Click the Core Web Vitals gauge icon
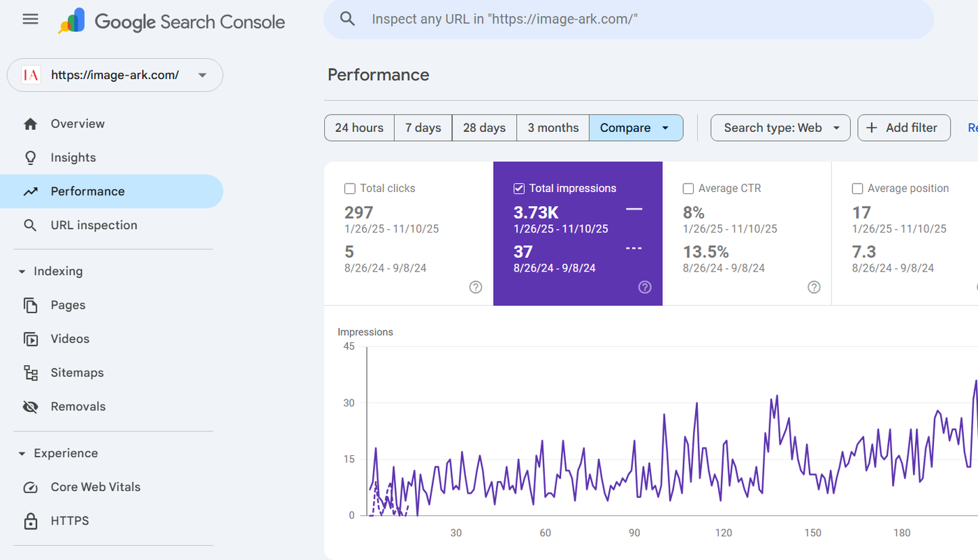 tap(30, 487)
